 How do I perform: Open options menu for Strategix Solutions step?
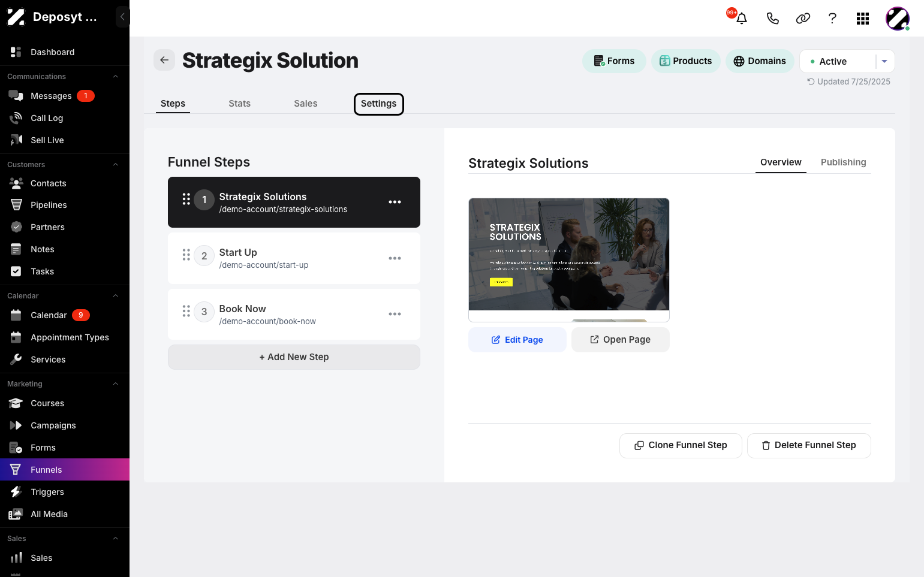395,202
